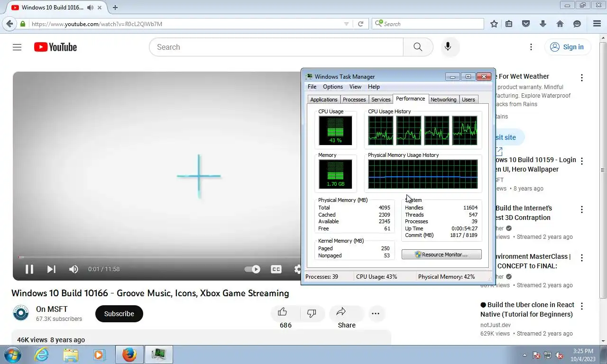This screenshot has height=364, width=607.
Task: Click the page vertical scrollbar
Action: 603,171
